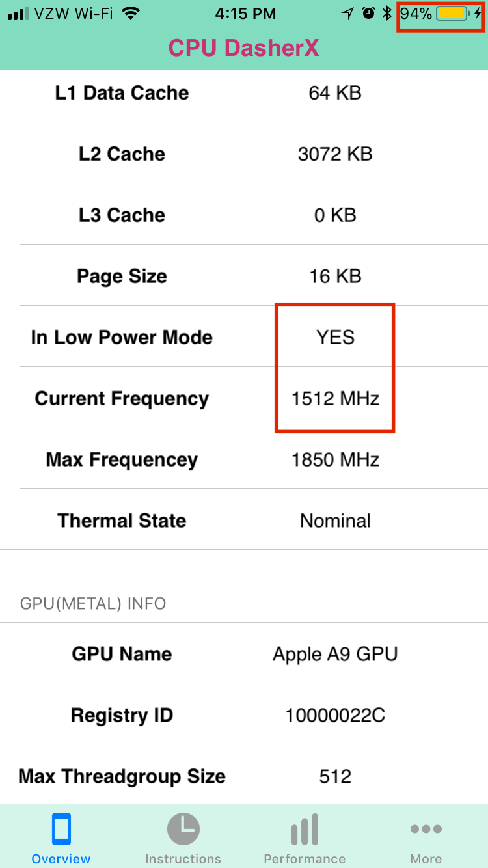The height and width of the screenshot is (868, 488).
Task: Open the Instructions tab clock icon
Action: click(x=183, y=830)
